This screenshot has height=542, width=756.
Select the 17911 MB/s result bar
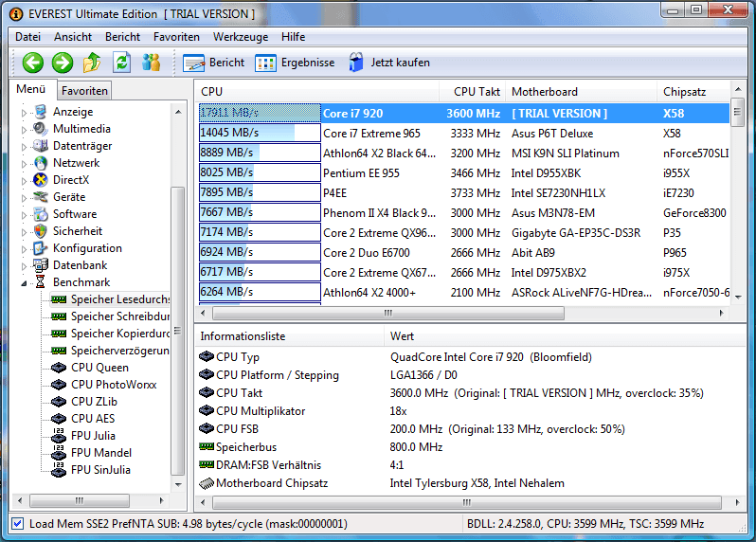pos(260,113)
